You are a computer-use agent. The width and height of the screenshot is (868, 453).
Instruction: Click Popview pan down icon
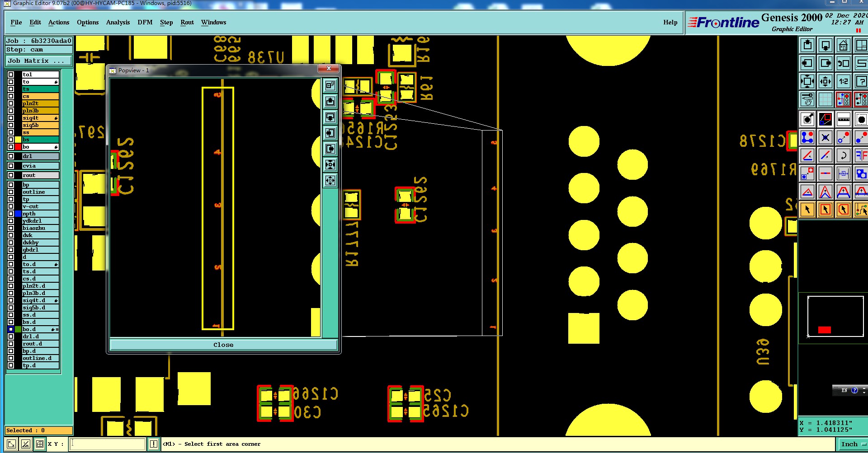pyautogui.click(x=330, y=117)
